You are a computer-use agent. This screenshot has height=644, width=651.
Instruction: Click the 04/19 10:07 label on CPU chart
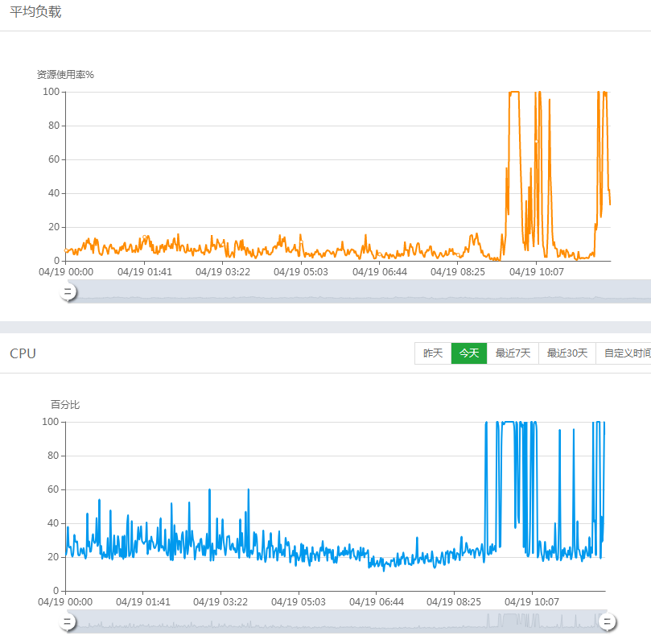tap(531, 602)
